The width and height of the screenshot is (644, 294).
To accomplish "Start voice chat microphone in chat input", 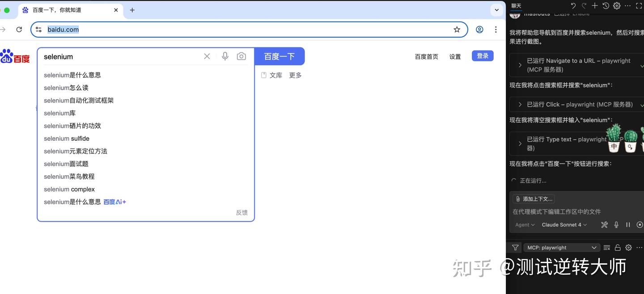I will pyautogui.click(x=616, y=225).
